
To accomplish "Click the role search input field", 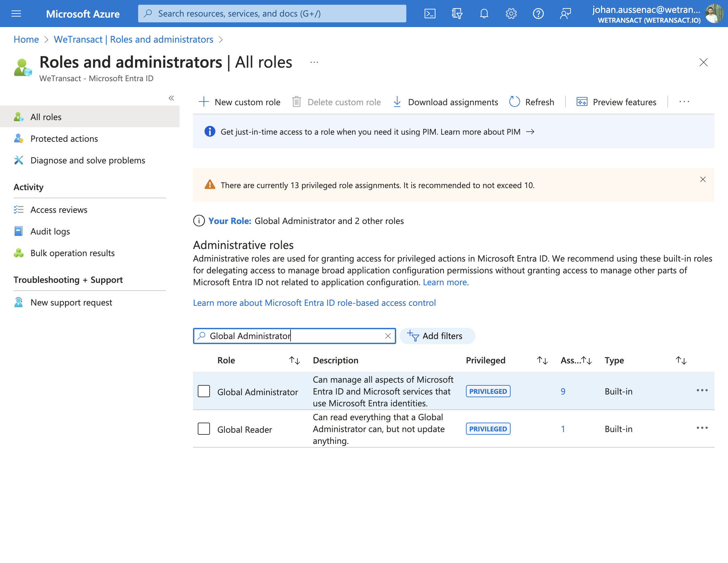I will (x=294, y=336).
